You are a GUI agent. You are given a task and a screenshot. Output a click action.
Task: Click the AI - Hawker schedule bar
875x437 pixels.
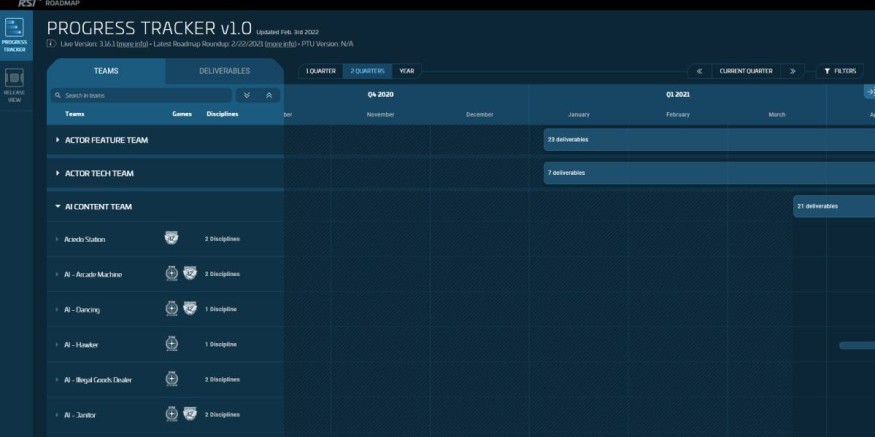[x=857, y=345]
